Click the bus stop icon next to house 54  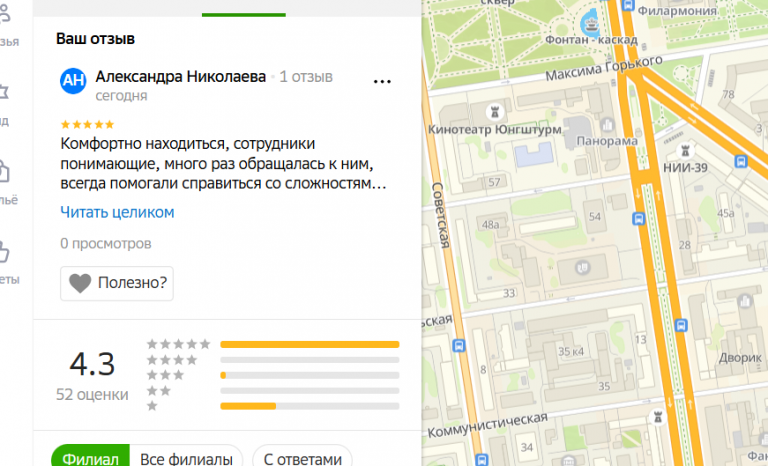point(638,219)
